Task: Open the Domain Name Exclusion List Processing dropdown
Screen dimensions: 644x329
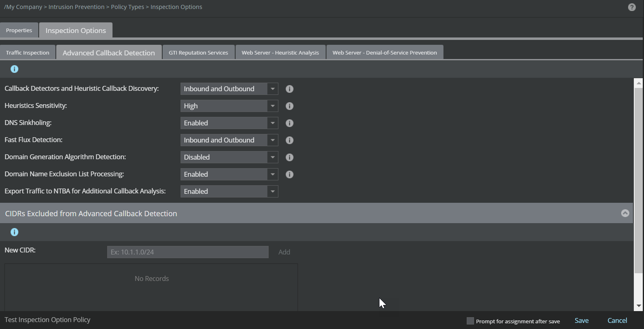Action: tap(229, 174)
